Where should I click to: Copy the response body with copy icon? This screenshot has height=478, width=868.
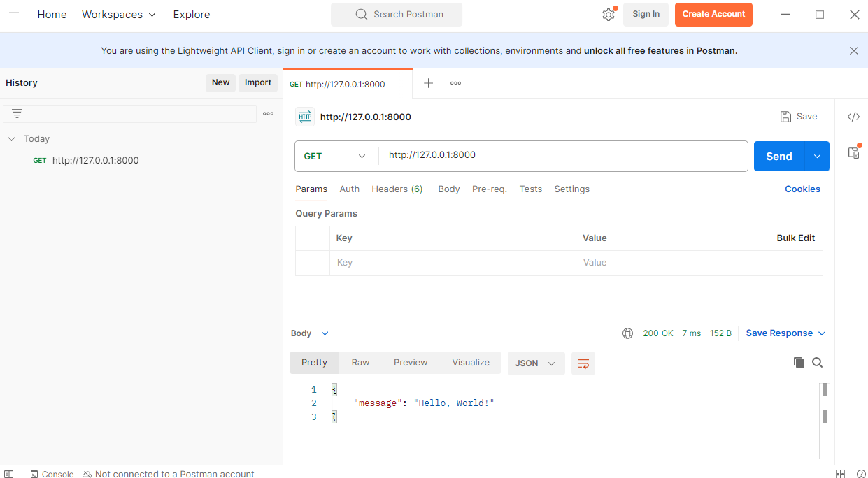click(799, 362)
